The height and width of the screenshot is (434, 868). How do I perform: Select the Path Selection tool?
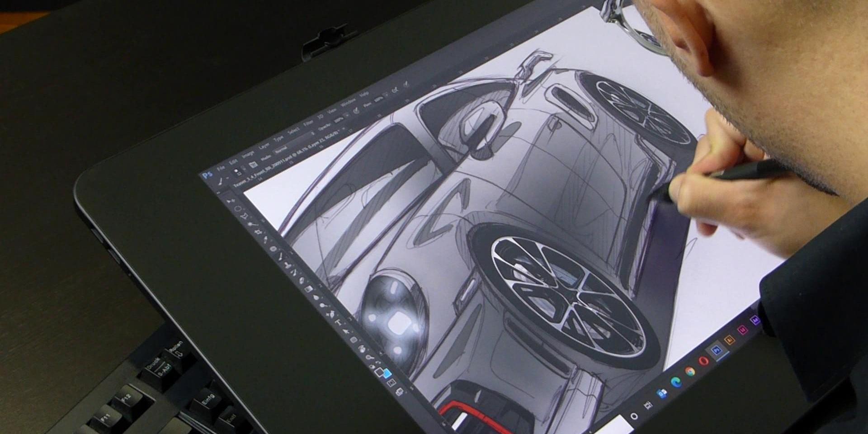click(346, 331)
